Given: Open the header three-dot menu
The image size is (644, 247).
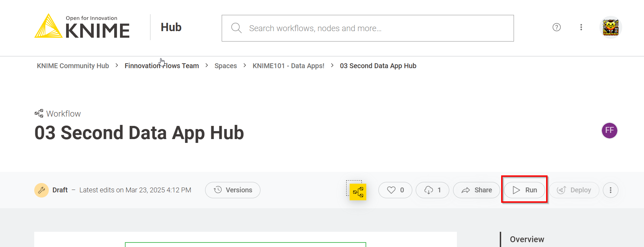Looking at the screenshot, I should tap(581, 27).
